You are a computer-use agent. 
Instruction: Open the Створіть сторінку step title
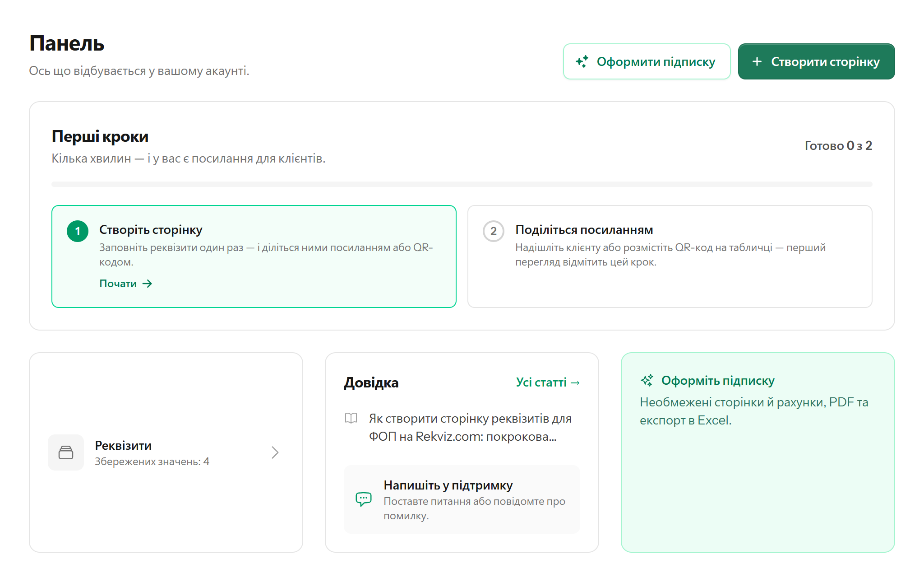(151, 230)
